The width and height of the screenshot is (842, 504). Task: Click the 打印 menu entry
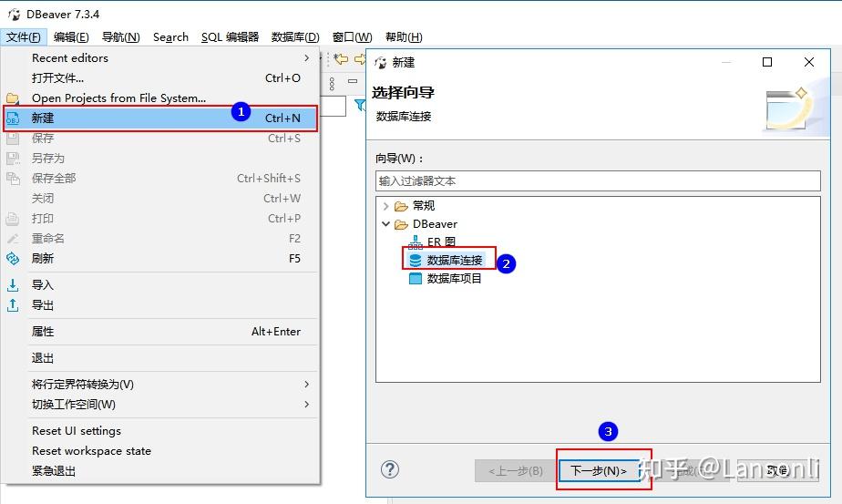160,218
